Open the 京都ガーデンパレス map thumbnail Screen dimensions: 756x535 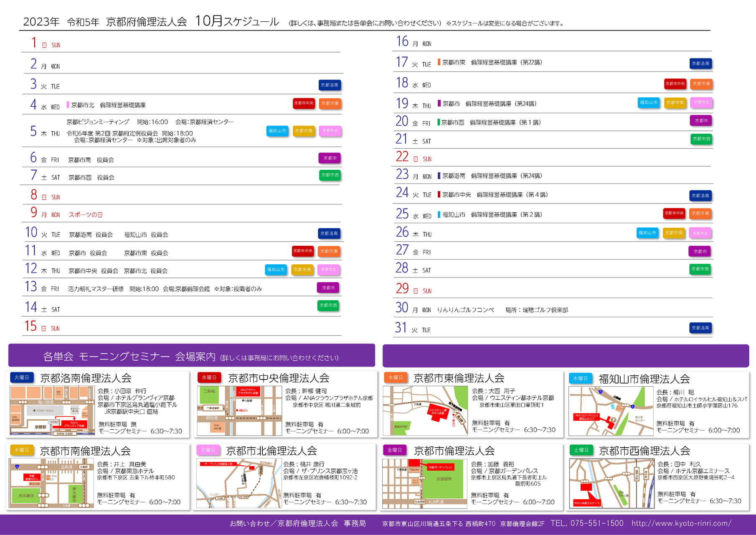(425, 484)
